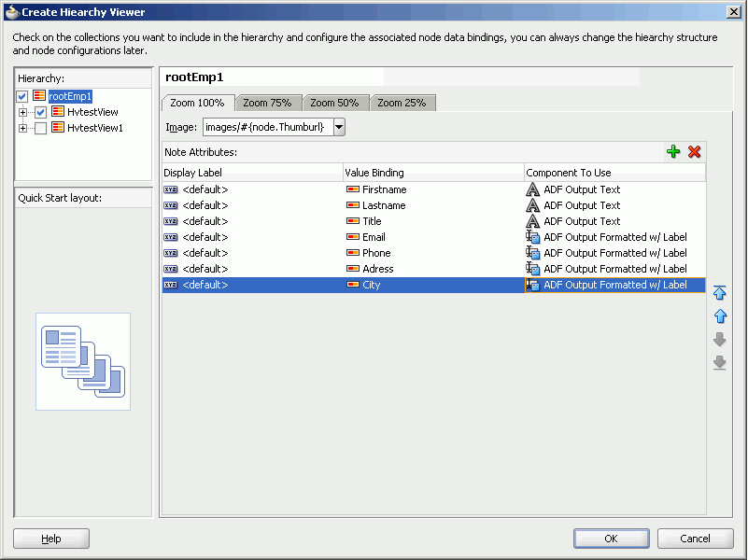Click the move-to-top blue arrow icon
This screenshot has height=560, width=748.
pyautogui.click(x=719, y=292)
